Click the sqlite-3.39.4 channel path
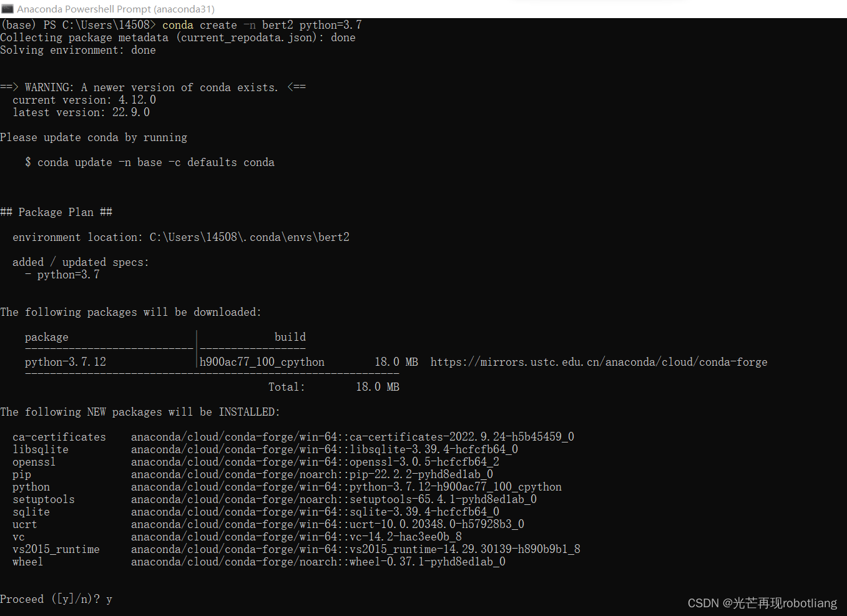The height and width of the screenshot is (616, 847). click(x=315, y=512)
